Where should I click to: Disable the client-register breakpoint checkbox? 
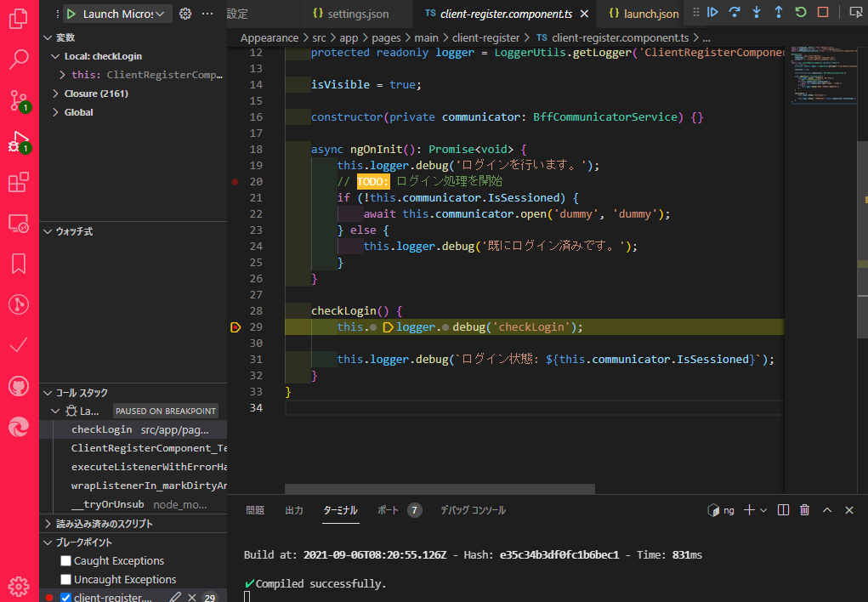click(x=65, y=596)
